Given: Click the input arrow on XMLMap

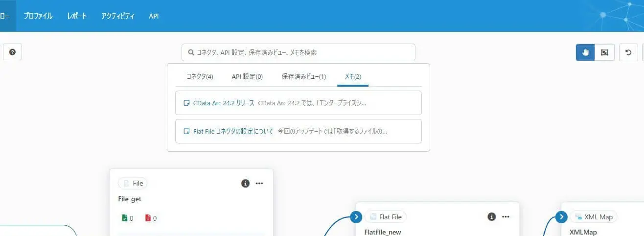Looking at the screenshot, I should point(561,217).
